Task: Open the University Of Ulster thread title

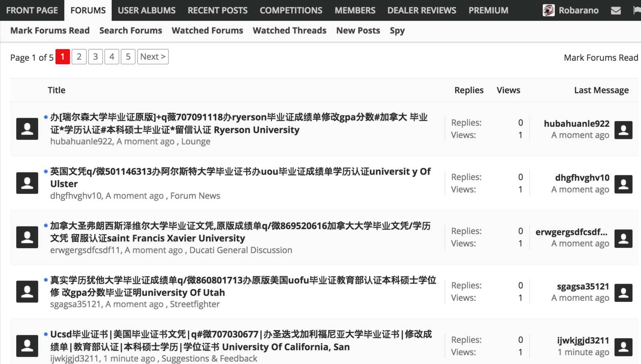Action: (x=240, y=177)
